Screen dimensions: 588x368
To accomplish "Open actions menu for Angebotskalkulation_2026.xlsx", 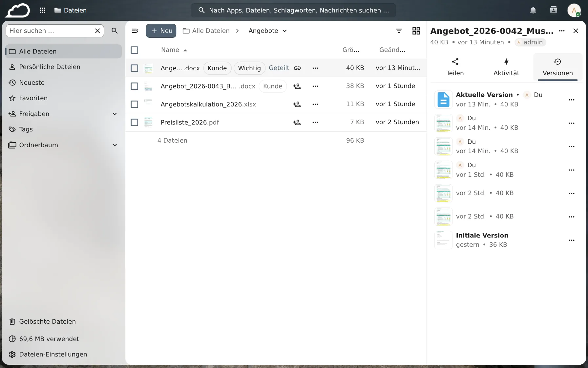I will (x=315, y=104).
